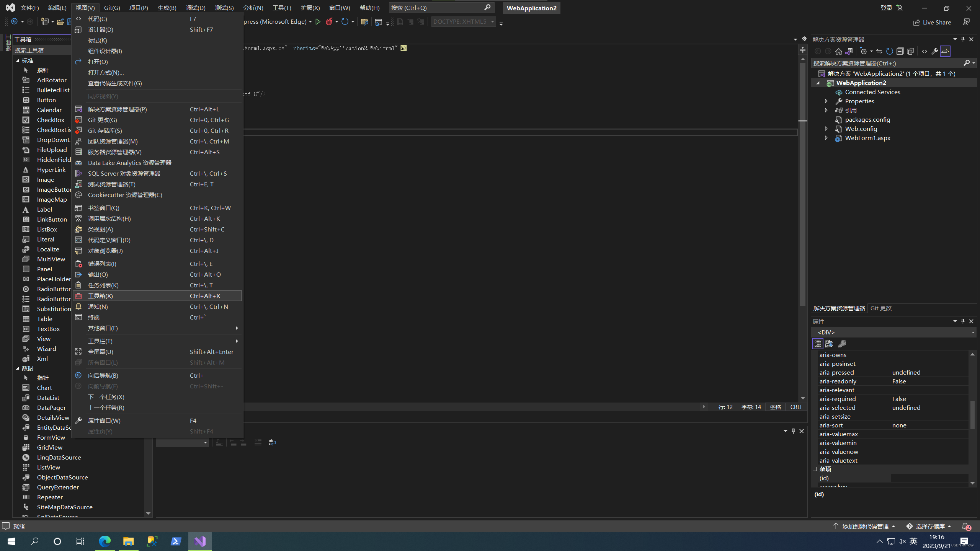Select 工具箱(X) from the View menu
980x551 pixels.
100,296
